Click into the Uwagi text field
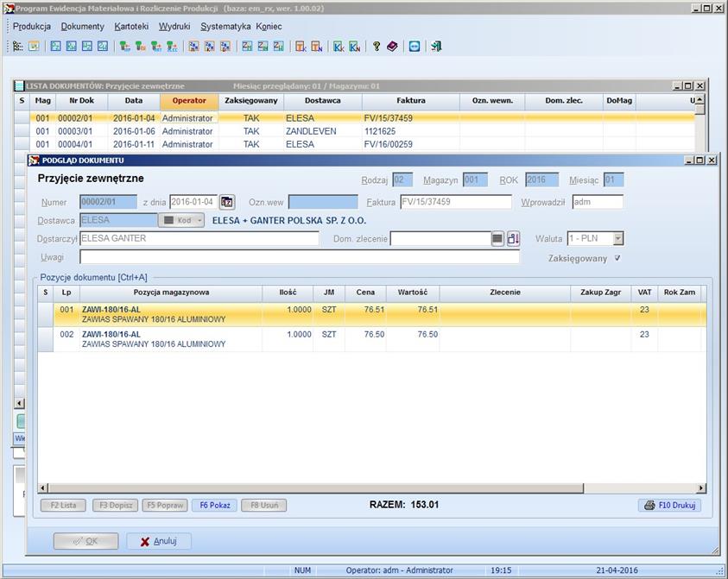728x579 pixels. point(299,257)
